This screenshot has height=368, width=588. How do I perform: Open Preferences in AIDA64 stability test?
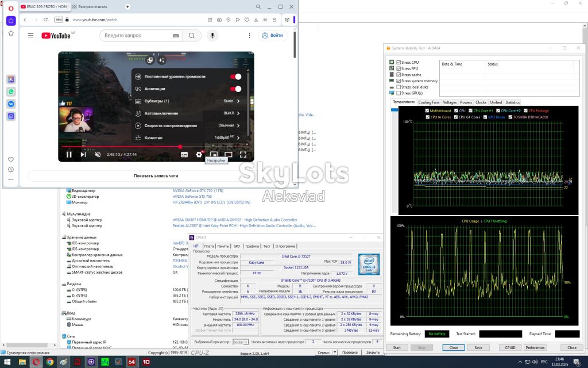point(535,348)
